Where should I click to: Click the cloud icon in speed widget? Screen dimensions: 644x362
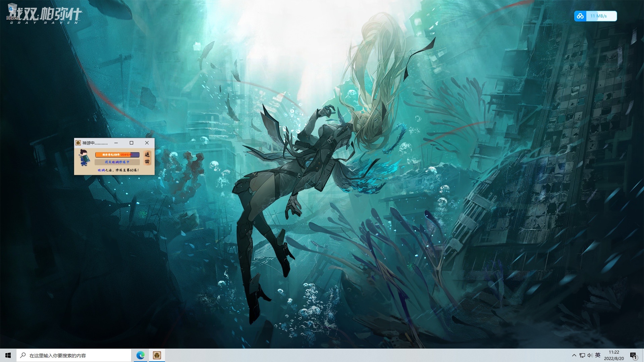pos(580,16)
